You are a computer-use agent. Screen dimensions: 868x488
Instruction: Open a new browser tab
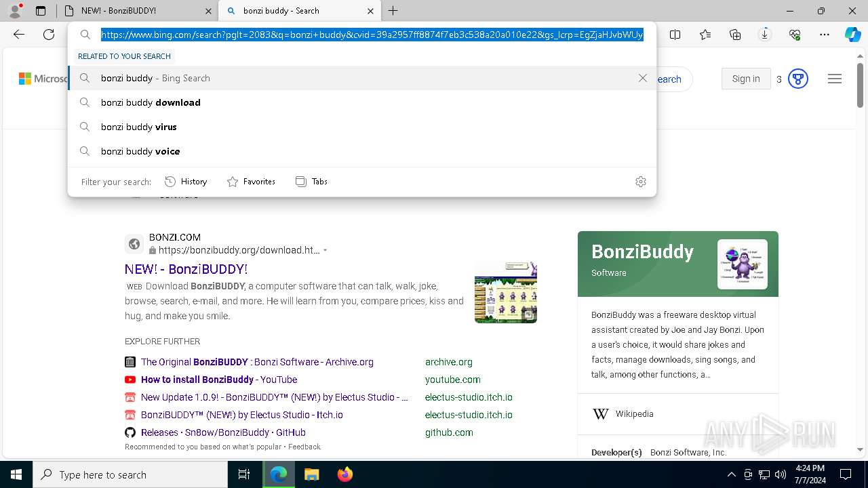point(393,11)
